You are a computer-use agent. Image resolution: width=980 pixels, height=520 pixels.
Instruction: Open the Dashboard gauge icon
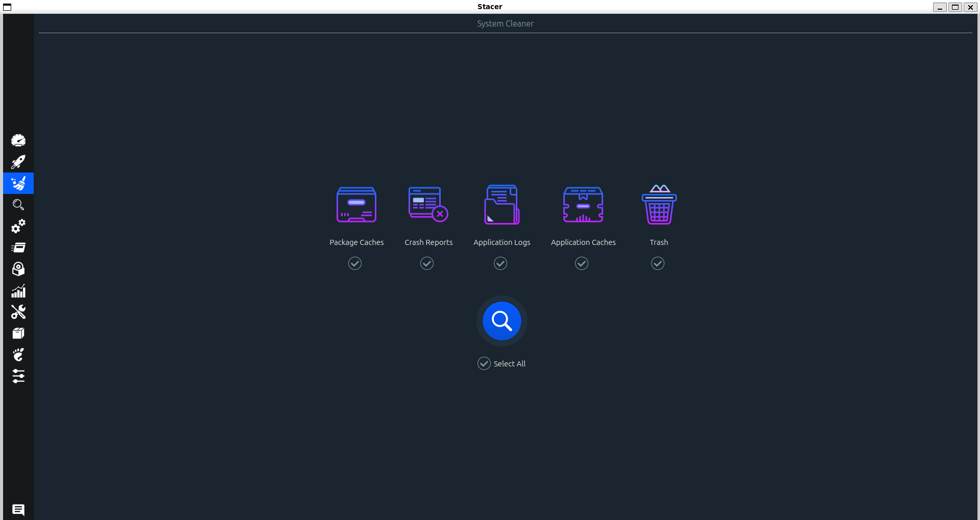pyautogui.click(x=18, y=140)
